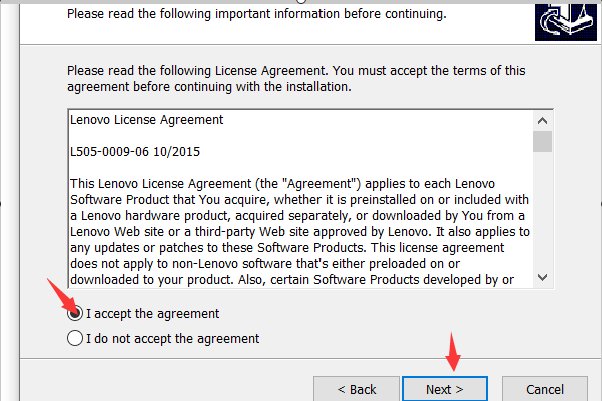Viewport: 602px width, 401px height.
Task: Go back with the < Back button
Action: [356, 388]
